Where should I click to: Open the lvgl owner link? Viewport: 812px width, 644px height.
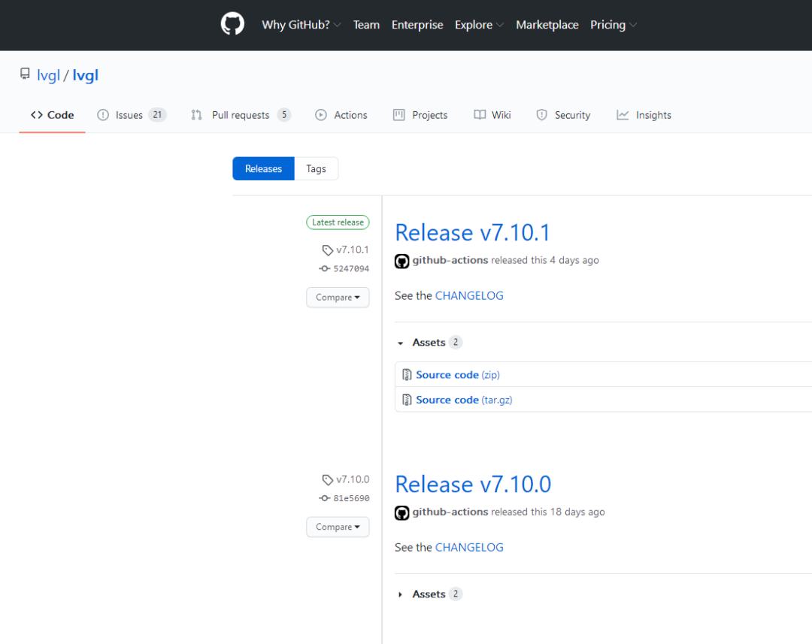click(x=49, y=75)
